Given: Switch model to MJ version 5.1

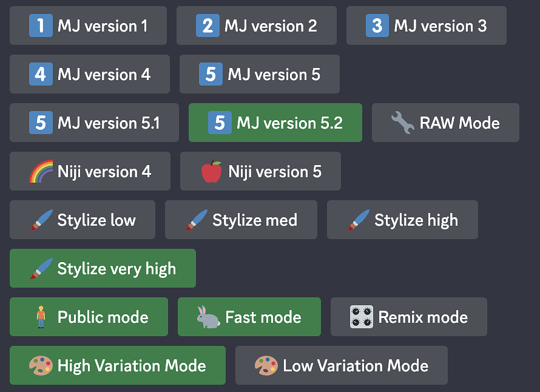Looking at the screenshot, I should [95, 123].
